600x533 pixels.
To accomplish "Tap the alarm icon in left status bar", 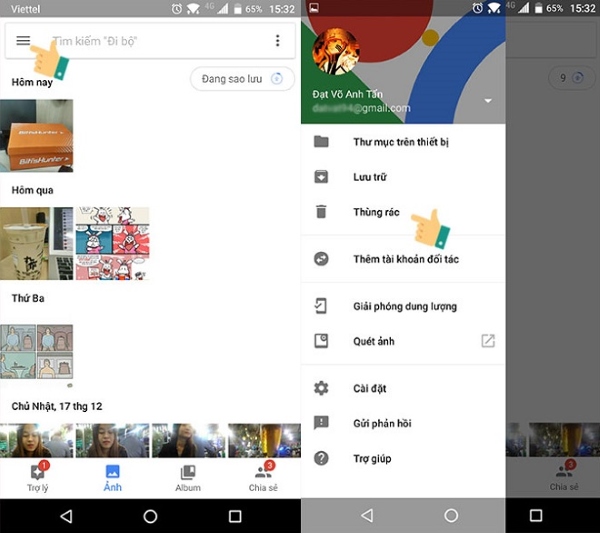I will tap(176, 9).
